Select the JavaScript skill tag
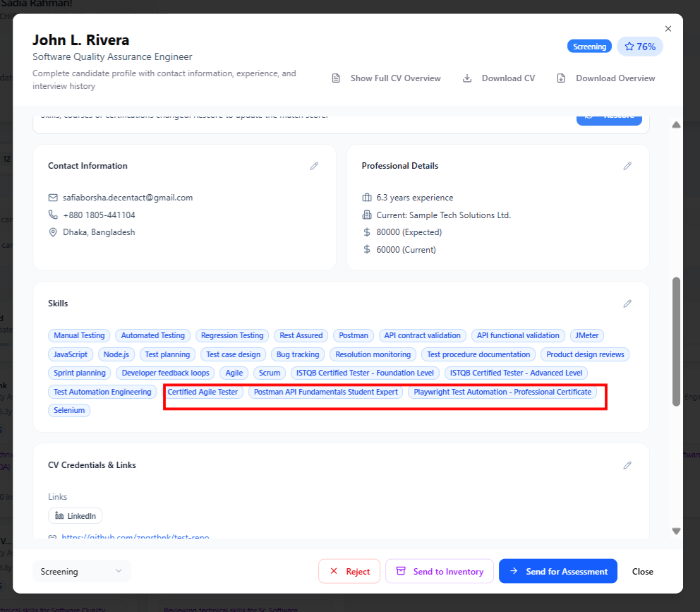 tap(71, 354)
